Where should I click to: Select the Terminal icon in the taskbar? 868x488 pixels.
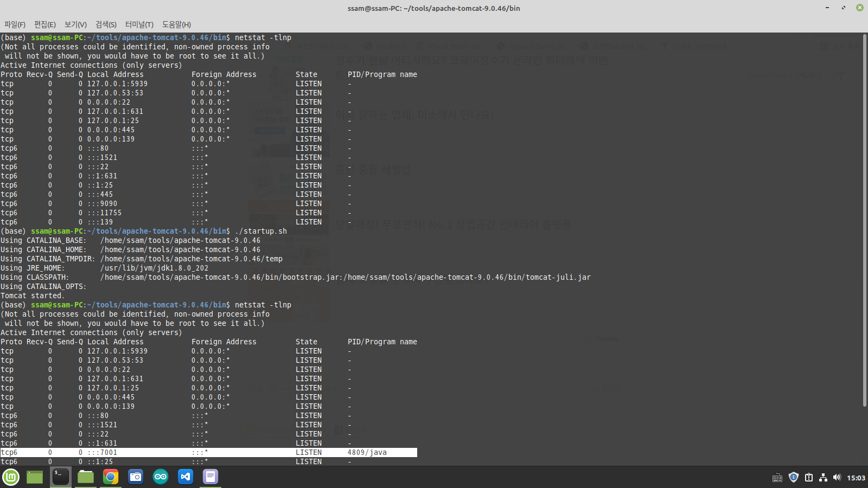[x=60, y=477]
